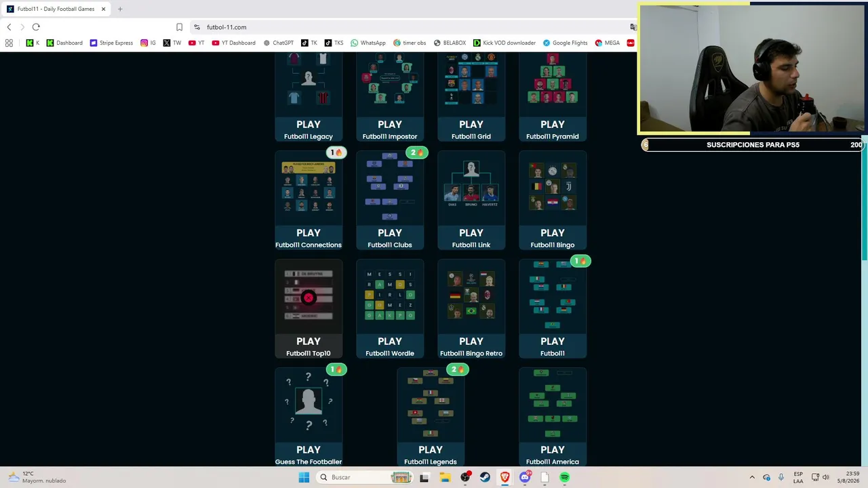The height and width of the screenshot is (488, 868).
Task: Open the TW (X) bookmark
Action: point(172,43)
